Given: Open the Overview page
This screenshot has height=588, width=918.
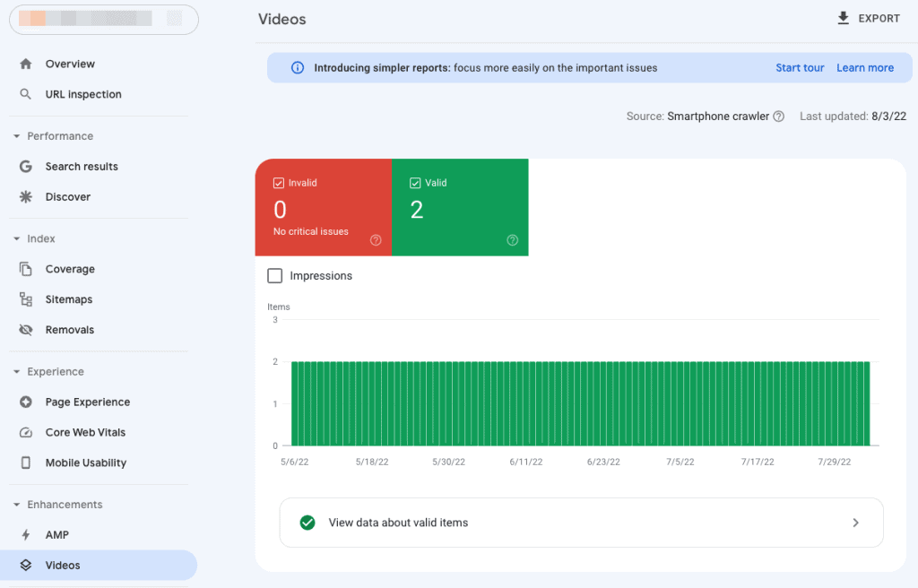Looking at the screenshot, I should (x=70, y=64).
